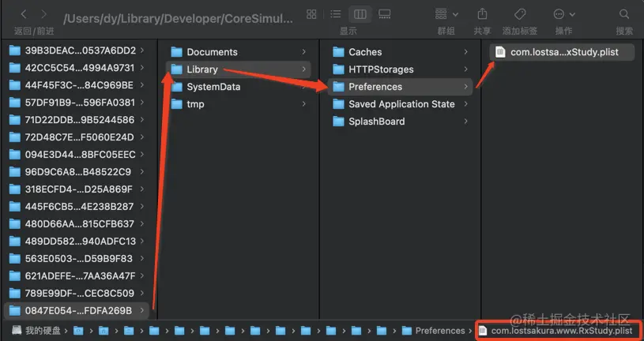Viewport: 644px width, 341px height.
Task: Expand the Caches folder chevron
Action: [x=467, y=52]
